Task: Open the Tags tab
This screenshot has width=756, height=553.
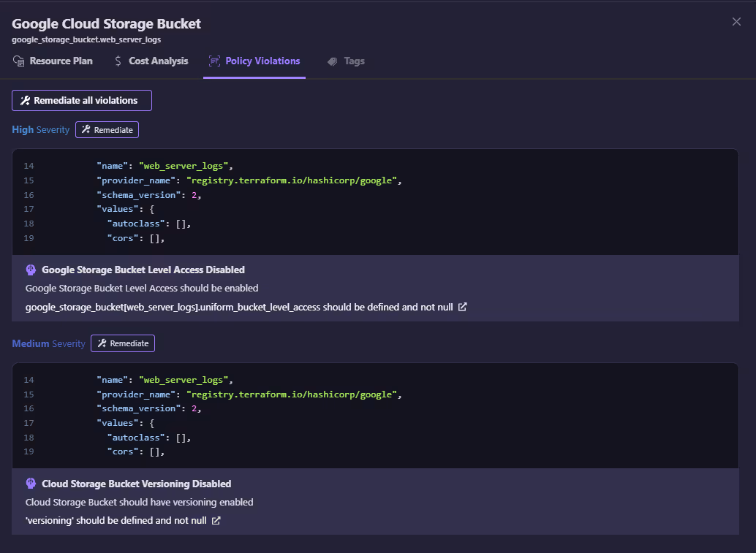Action: pos(346,61)
